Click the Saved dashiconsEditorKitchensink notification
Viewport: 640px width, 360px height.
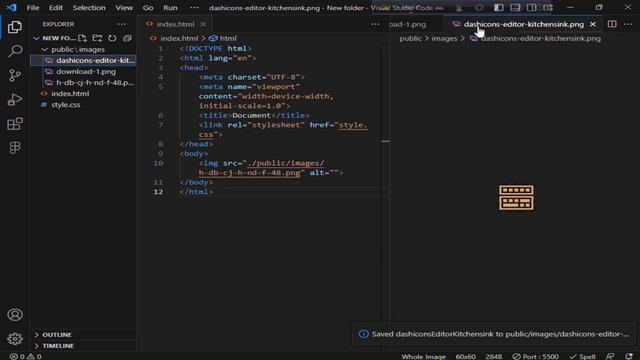494,334
